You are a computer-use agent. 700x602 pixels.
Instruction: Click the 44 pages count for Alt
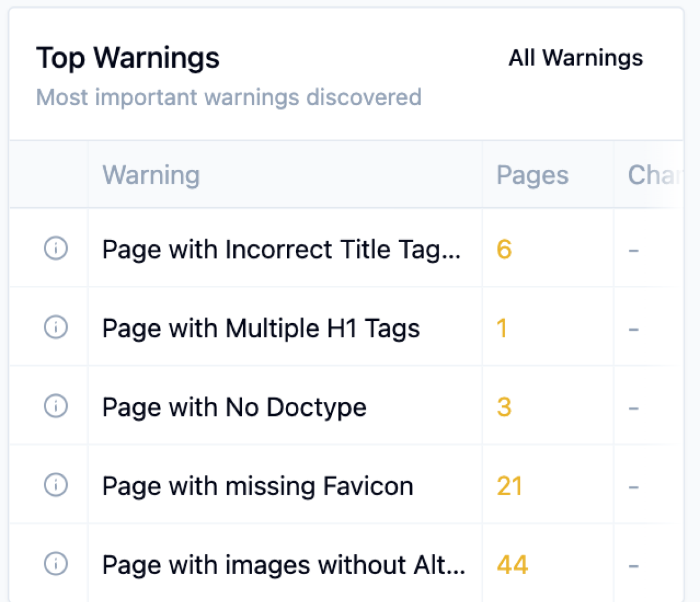[512, 565]
